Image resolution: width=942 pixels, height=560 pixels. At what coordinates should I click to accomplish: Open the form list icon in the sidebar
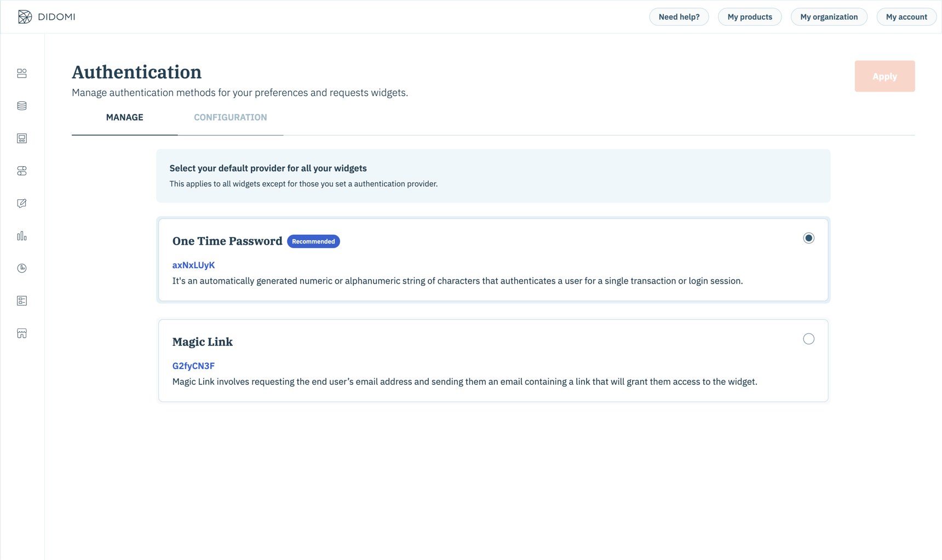click(22, 301)
